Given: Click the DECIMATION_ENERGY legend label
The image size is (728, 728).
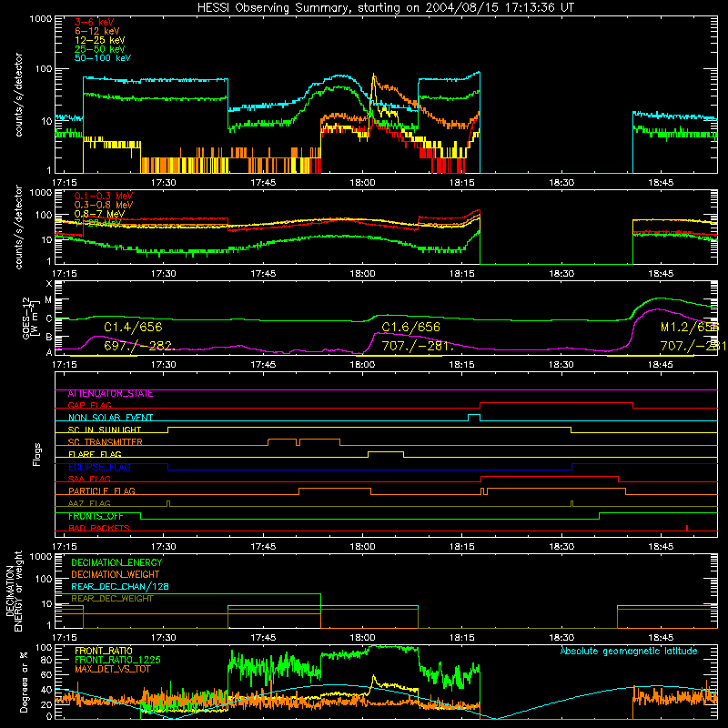Looking at the screenshot, I should tap(116, 562).
